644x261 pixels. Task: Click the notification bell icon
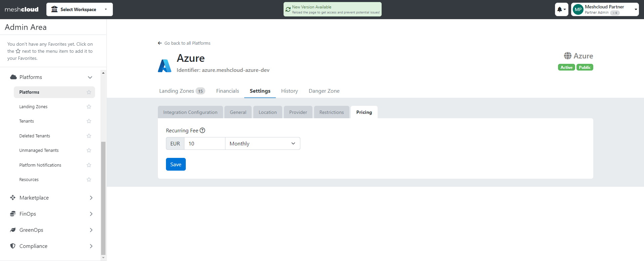tap(560, 9)
